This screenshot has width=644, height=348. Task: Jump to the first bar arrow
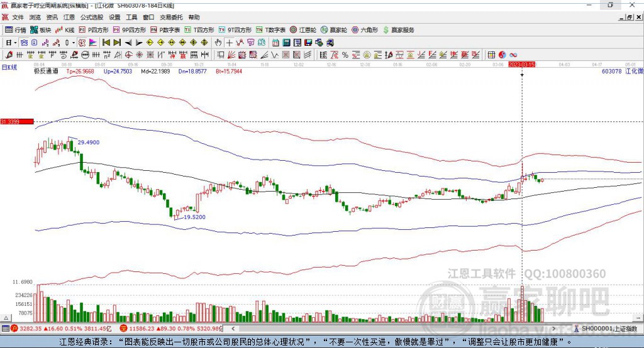[106, 43]
